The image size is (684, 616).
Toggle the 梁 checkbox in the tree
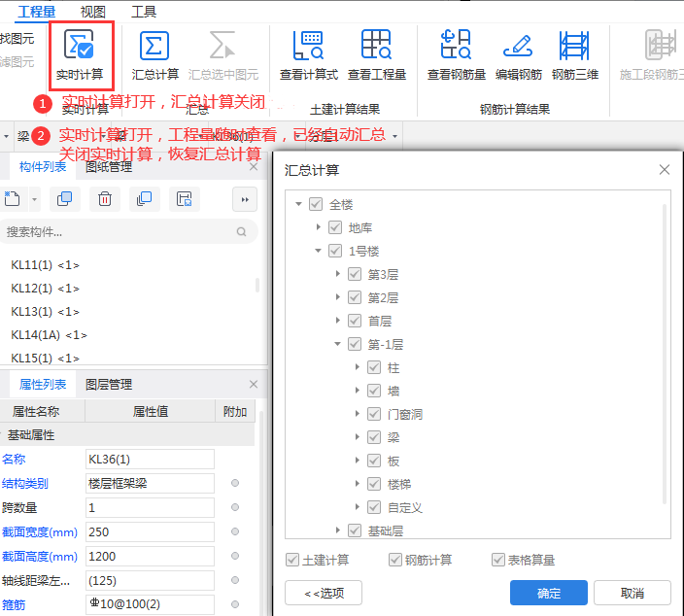point(374,437)
